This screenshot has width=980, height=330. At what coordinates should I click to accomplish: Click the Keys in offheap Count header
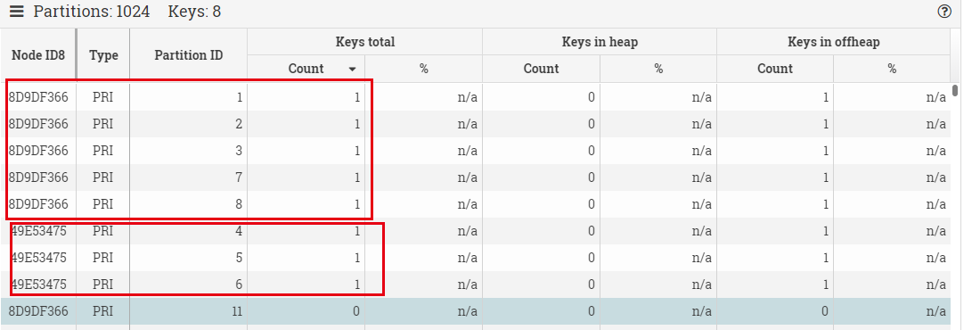[775, 69]
